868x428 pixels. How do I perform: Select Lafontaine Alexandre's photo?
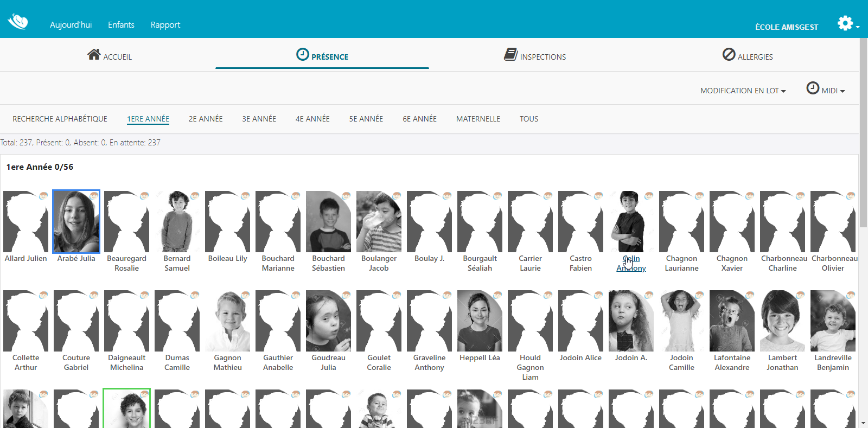[732, 321]
